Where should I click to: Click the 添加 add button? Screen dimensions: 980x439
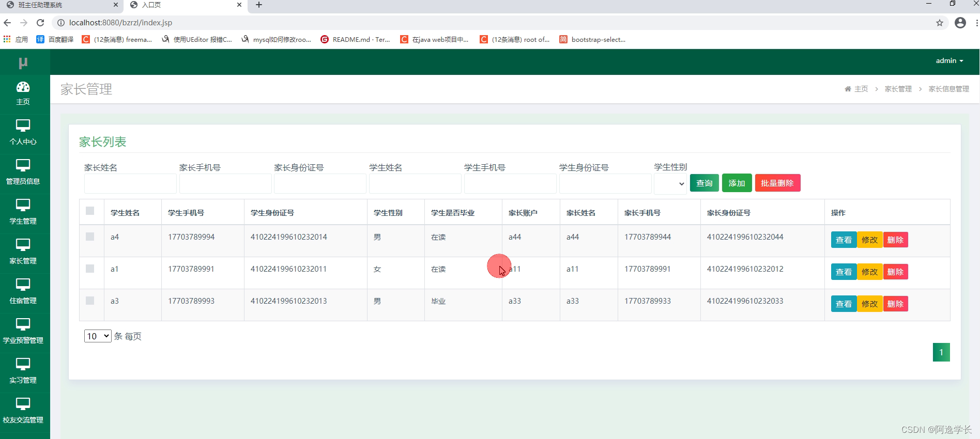click(737, 183)
